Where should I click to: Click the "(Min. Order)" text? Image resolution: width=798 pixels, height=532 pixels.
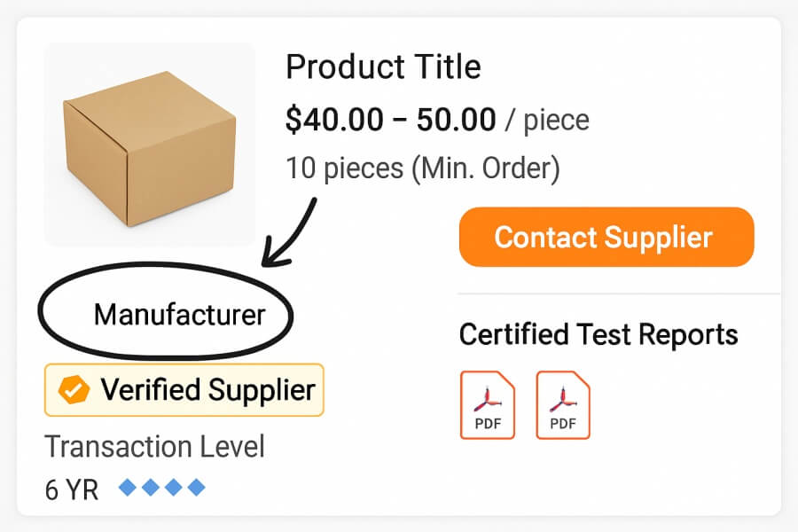pyautogui.click(x=485, y=167)
